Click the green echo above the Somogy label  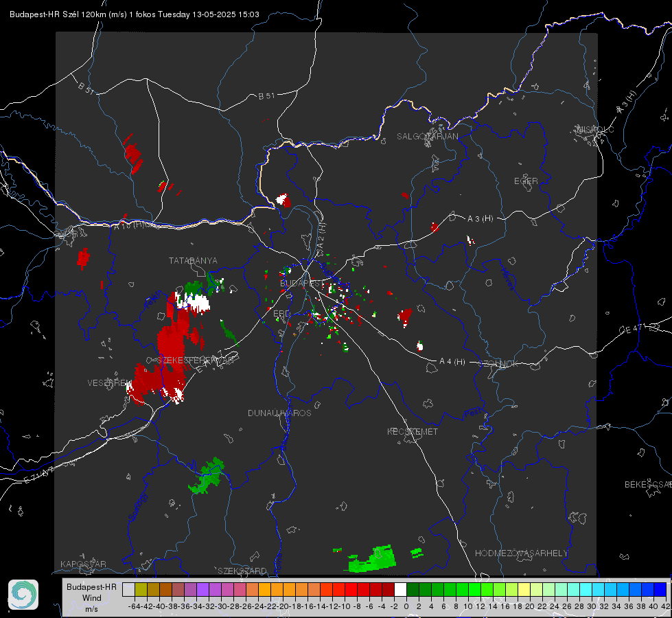click(207, 476)
